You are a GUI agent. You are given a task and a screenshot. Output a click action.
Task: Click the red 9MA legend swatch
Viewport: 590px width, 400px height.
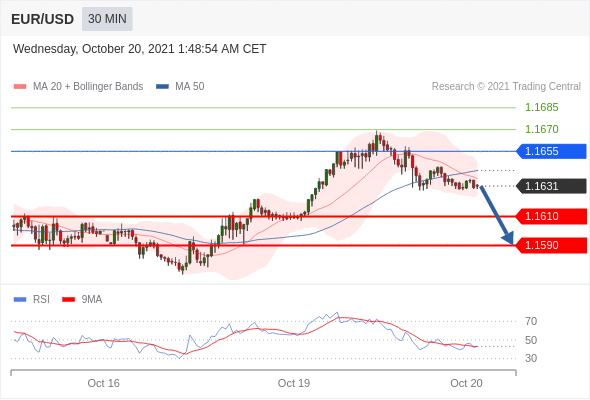[68, 300]
